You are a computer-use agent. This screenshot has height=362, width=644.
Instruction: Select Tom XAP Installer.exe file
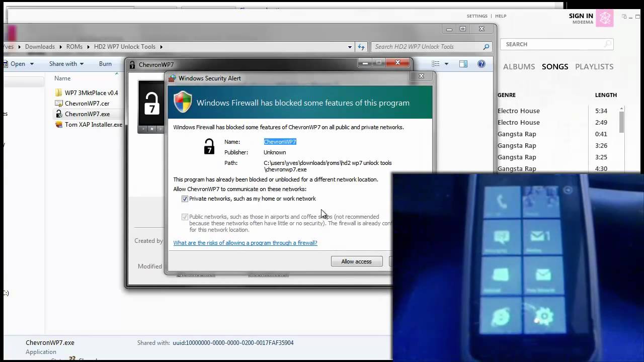pos(94,125)
